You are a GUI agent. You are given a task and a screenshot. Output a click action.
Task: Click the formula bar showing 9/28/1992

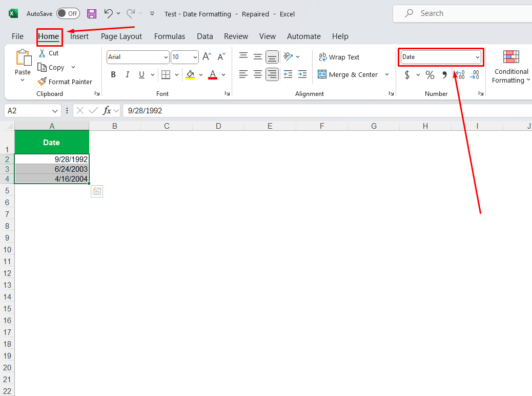328,111
